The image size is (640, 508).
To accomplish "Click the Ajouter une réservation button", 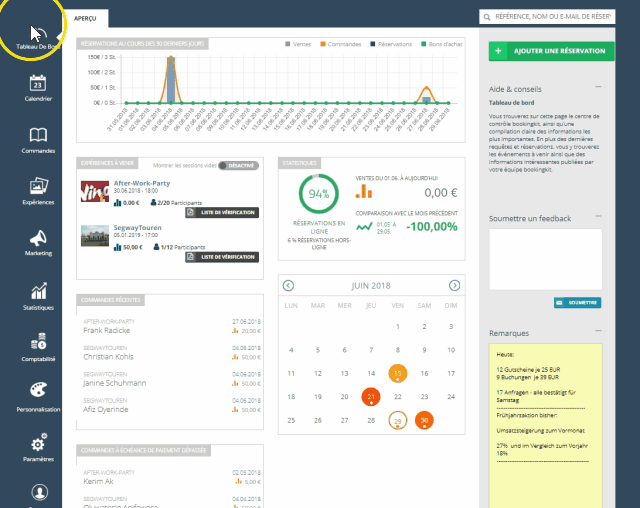I will pyautogui.click(x=551, y=51).
